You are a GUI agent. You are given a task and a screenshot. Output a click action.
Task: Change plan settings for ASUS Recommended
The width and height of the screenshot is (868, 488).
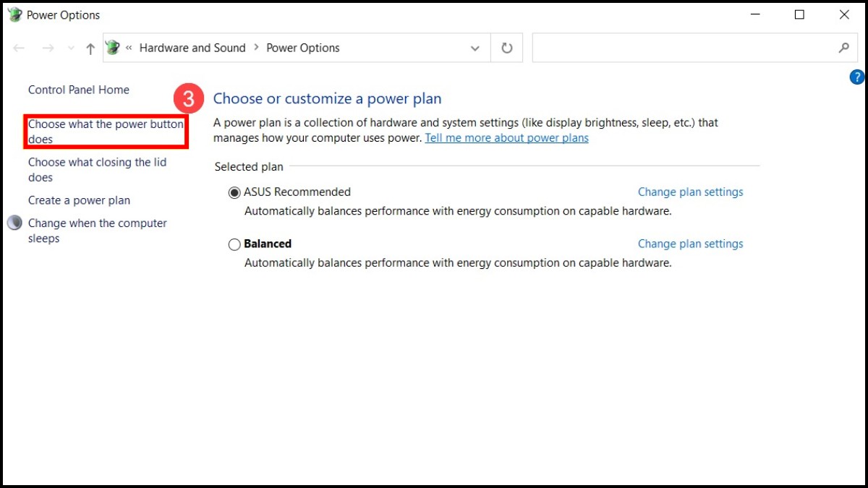pyautogui.click(x=690, y=192)
